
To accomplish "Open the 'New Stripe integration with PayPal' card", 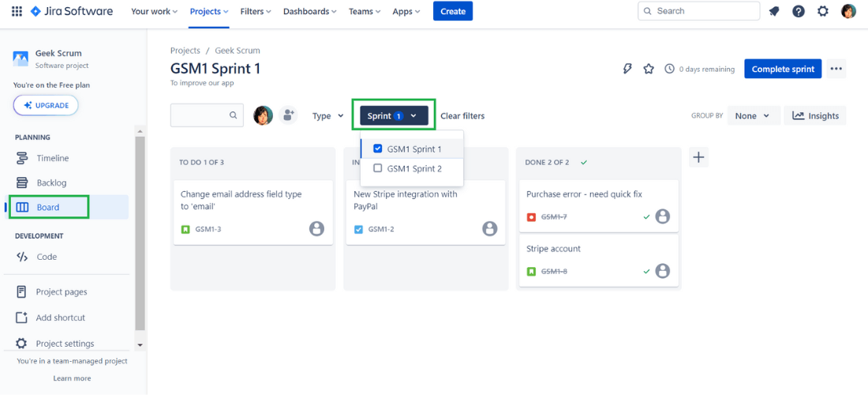I will 425,213.
